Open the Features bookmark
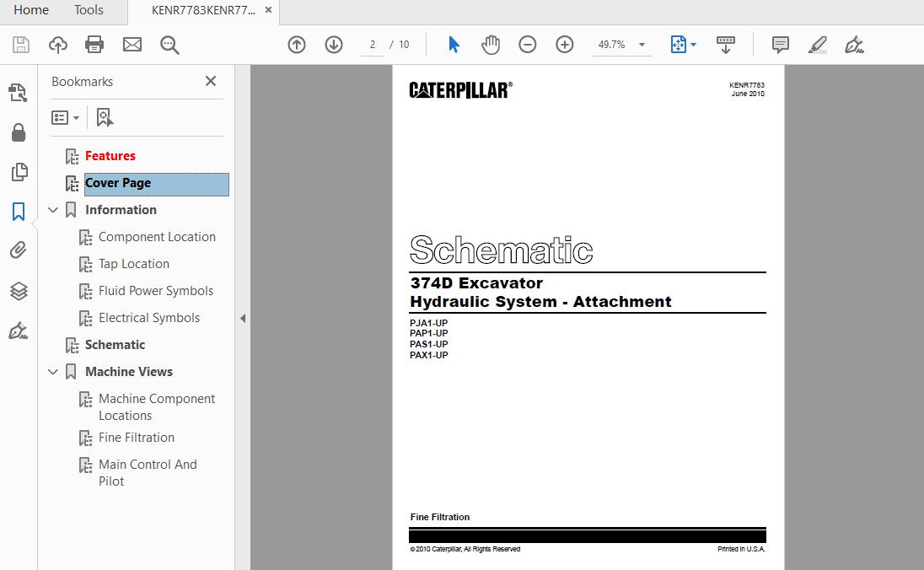This screenshot has width=924, height=570. click(x=110, y=156)
